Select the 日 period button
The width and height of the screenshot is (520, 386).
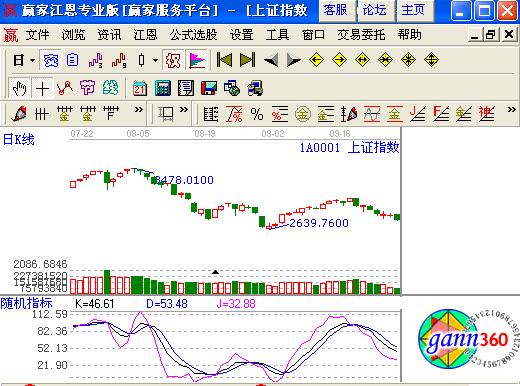point(18,60)
